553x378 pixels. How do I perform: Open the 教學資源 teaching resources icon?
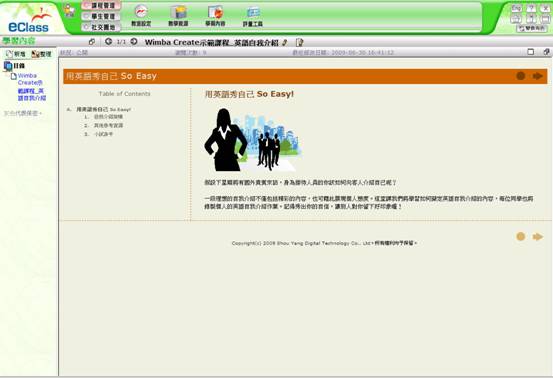click(x=178, y=16)
